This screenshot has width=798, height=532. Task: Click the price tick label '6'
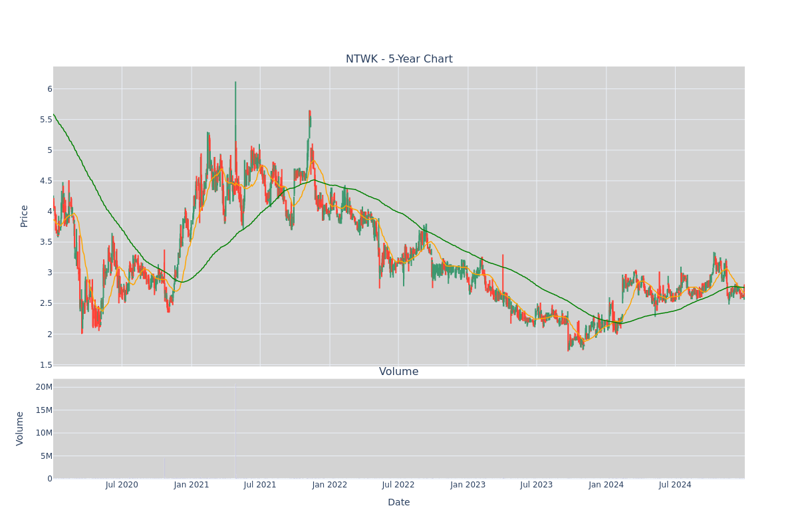[49, 89]
